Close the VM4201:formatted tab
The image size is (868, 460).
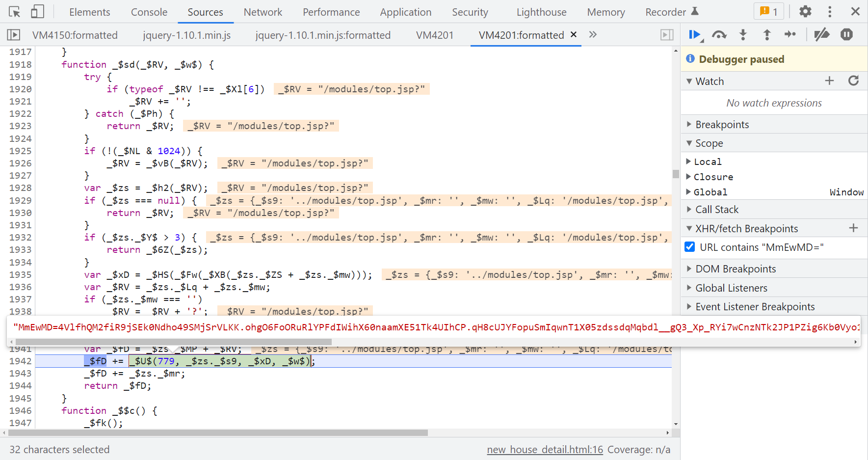(574, 34)
